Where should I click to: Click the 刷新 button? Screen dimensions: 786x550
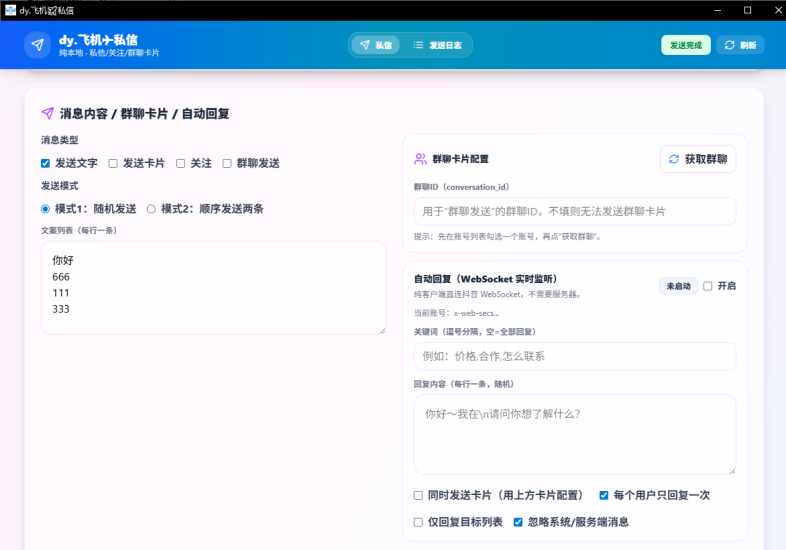pyautogui.click(x=740, y=45)
